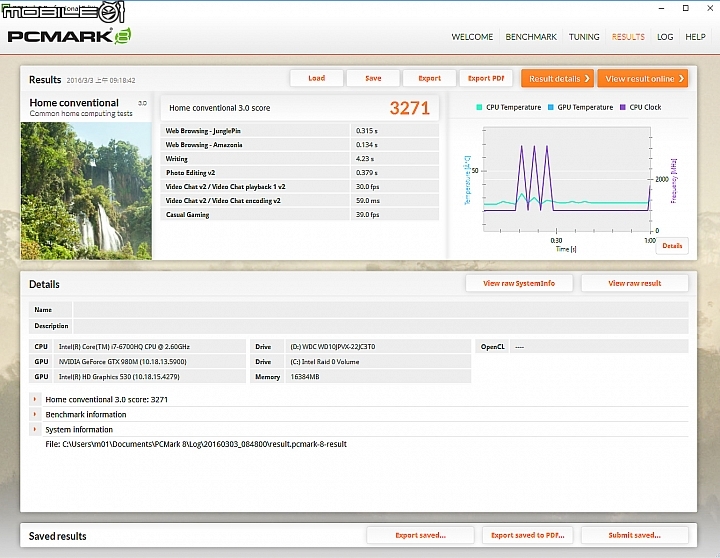Click the waterfall benchmark thumbnail
The image size is (720, 558).
pyautogui.click(x=86, y=191)
